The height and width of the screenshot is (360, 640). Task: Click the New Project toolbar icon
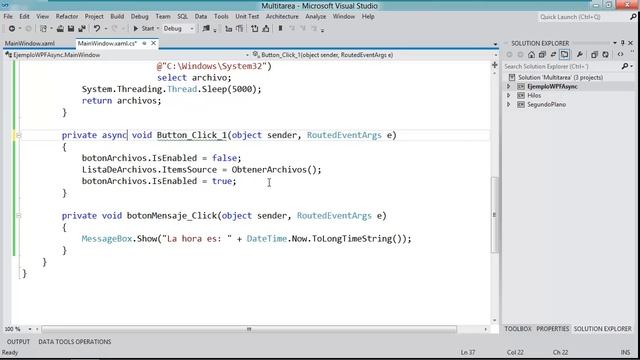(43, 29)
